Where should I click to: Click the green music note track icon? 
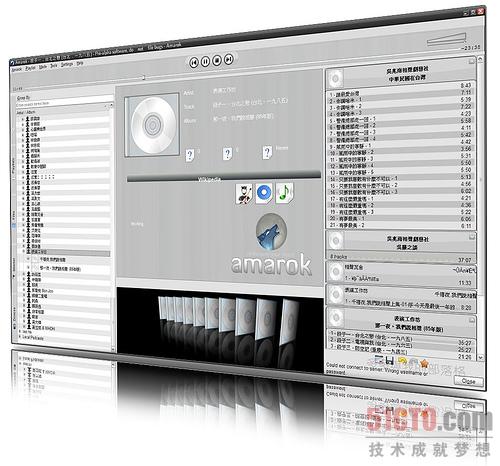(x=284, y=193)
